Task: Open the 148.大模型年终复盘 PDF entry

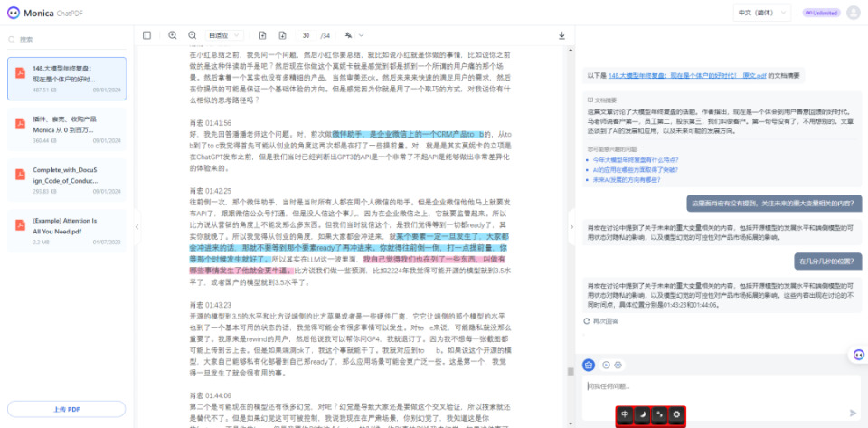Action: 66,79
